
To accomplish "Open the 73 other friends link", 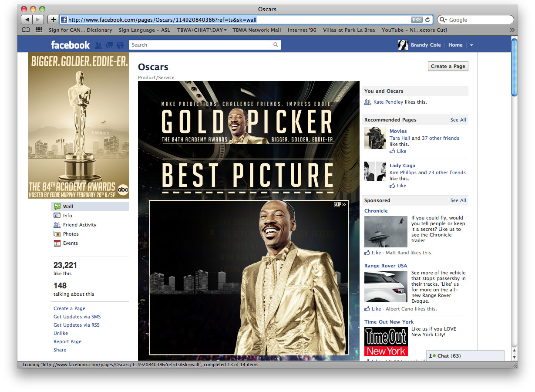I will point(447,172).
